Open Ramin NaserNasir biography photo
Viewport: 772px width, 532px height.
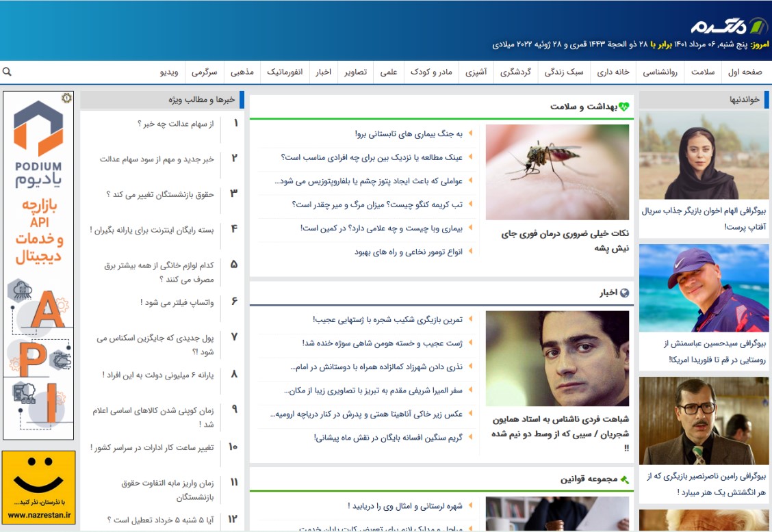coord(704,421)
